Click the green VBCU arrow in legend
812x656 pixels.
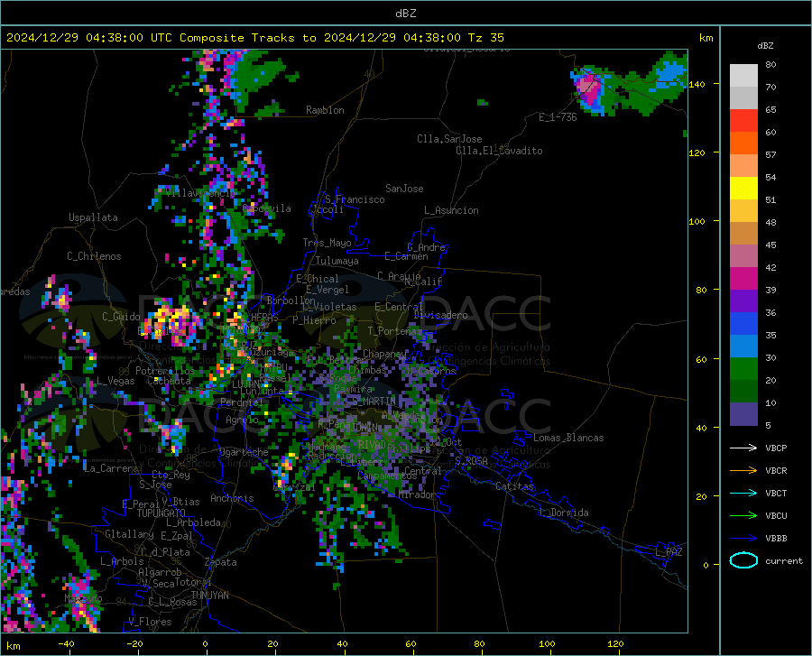pos(743,516)
